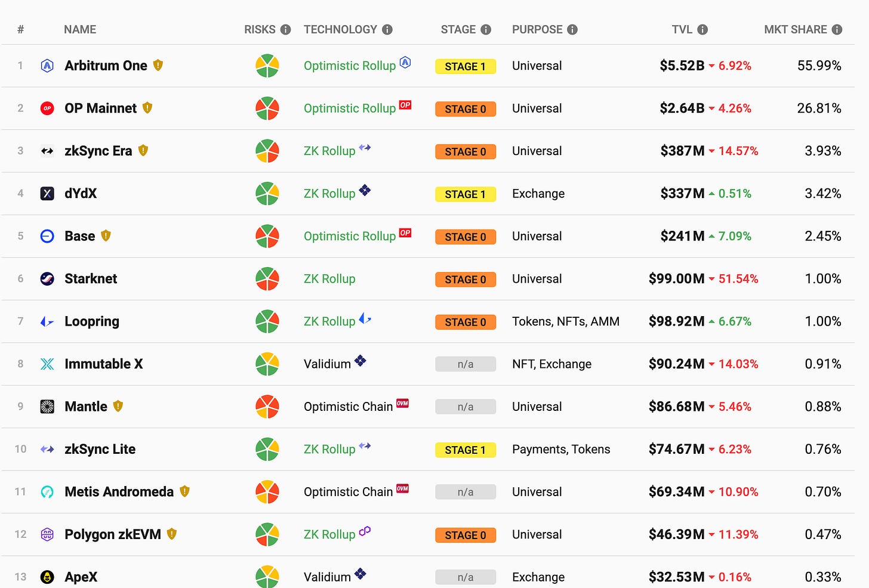Click the warning shield beside Base
This screenshot has height=588, width=869.
pos(106,236)
